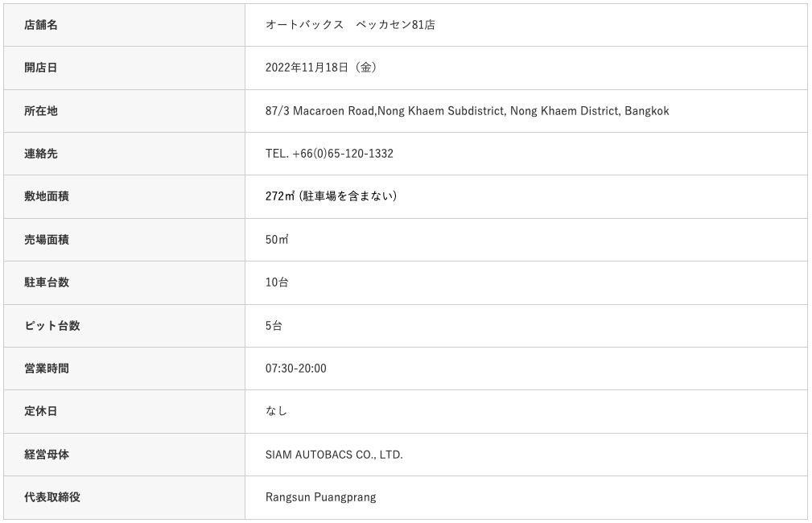Click the 代表取締役 row label
The height and width of the screenshot is (523, 812).
(52, 497)
